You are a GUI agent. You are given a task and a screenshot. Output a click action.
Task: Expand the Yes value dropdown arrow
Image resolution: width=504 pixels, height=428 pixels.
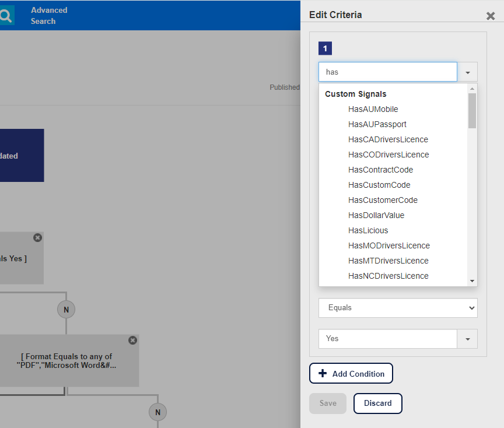coord(468,339)
